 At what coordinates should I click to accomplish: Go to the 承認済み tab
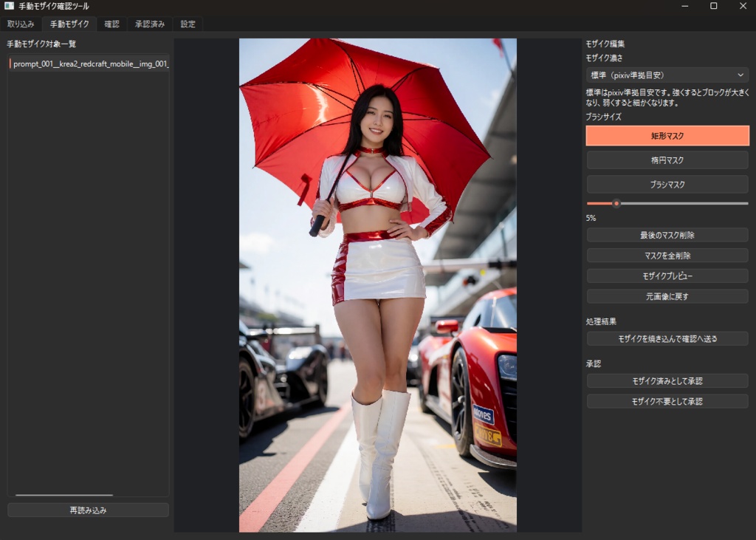149,24
